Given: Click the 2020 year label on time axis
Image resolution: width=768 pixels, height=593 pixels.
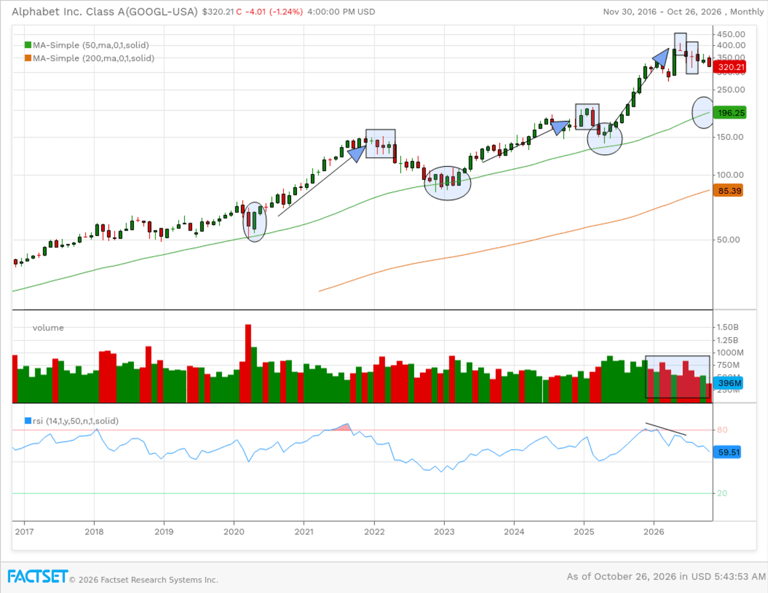Looking at the screenshot, I should point(234,532).
